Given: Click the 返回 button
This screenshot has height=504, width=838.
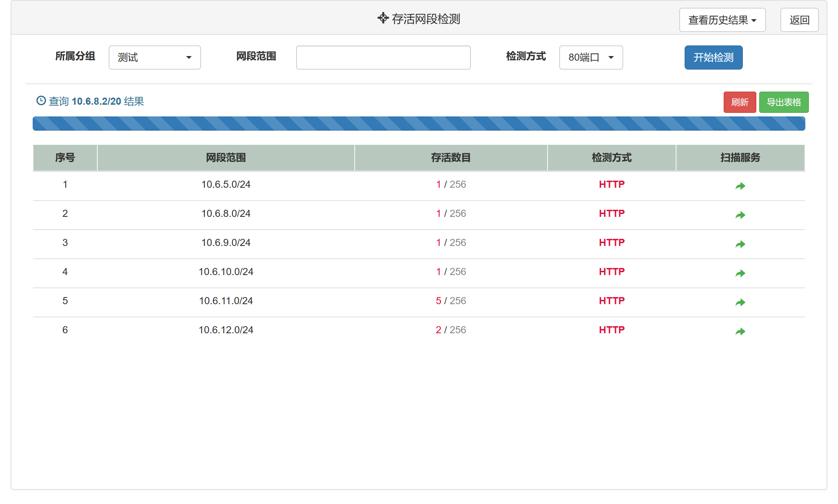Looking at the screenshot, I should (799, 20).
